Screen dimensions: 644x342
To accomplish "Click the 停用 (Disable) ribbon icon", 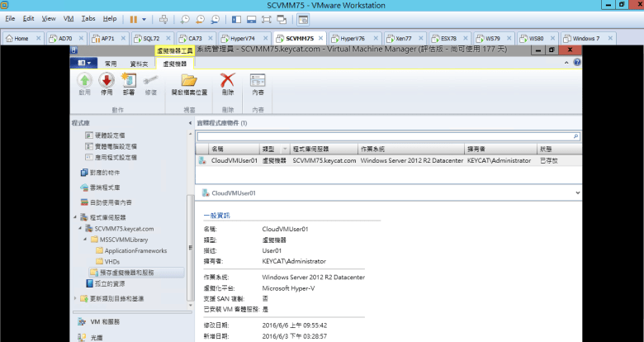I will click(x=107, y=83).
